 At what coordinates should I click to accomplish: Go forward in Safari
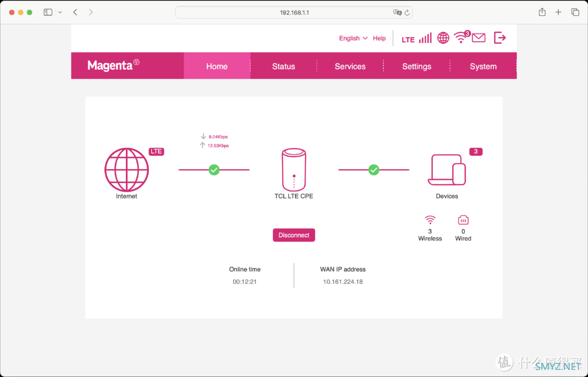tap(91, 13)
